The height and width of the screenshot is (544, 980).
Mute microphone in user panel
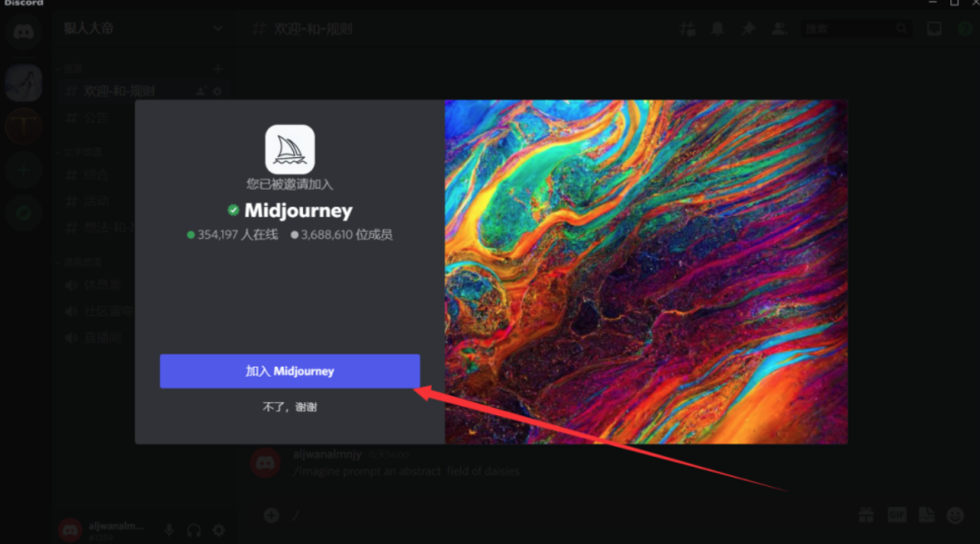[169, 530]
